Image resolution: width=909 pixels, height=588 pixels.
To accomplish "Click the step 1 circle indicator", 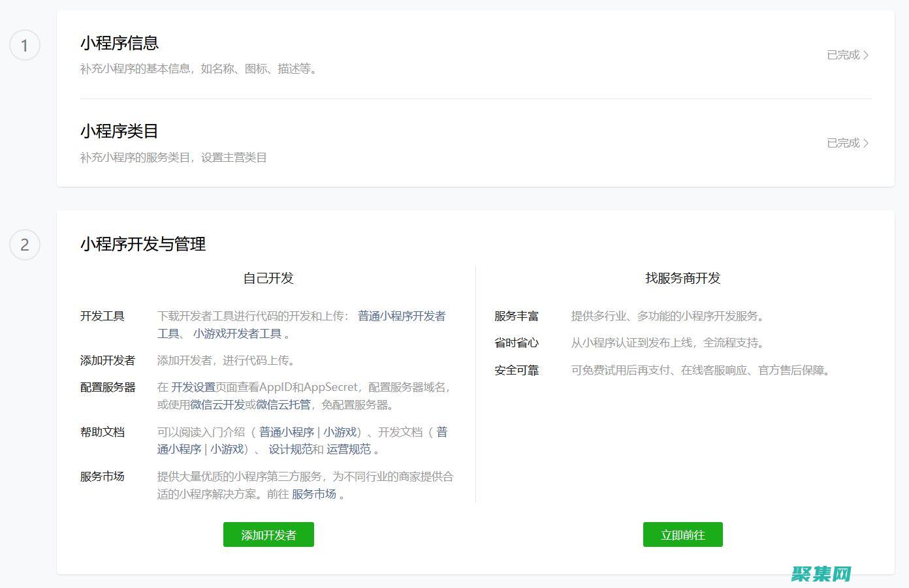I will click(x=25, y=45).
